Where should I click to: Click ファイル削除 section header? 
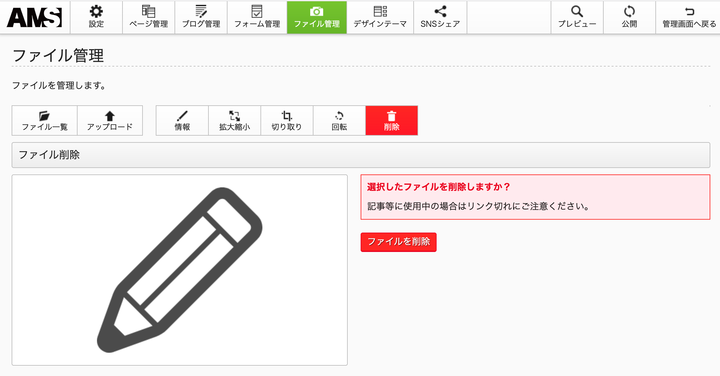(361, 155)
